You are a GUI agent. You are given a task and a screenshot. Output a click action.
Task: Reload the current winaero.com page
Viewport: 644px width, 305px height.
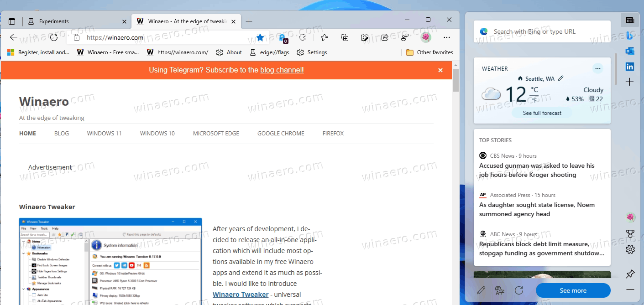pos(54,37)
